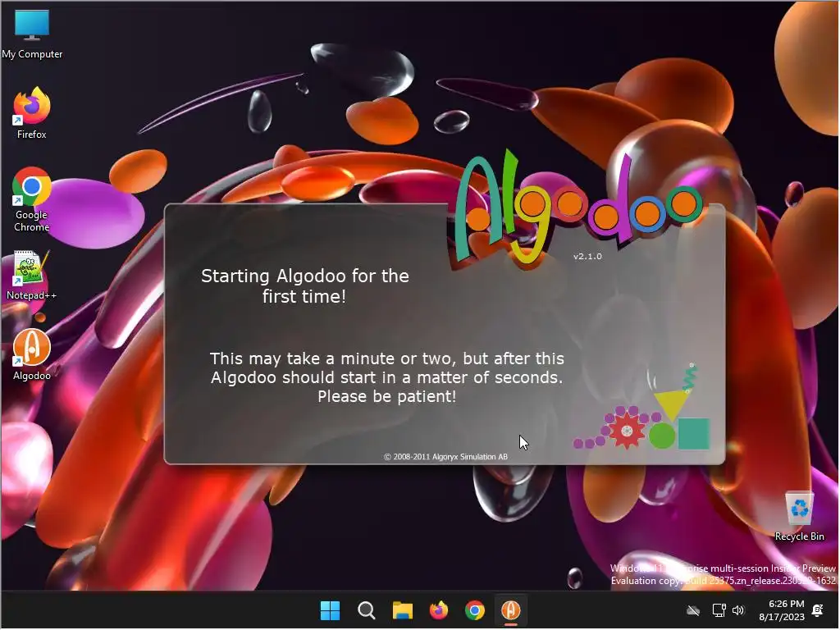The width and height of the screenshot is (840, 630).
Task: Click the running Algodoo taskbar icon
Action: pos(510,610)
